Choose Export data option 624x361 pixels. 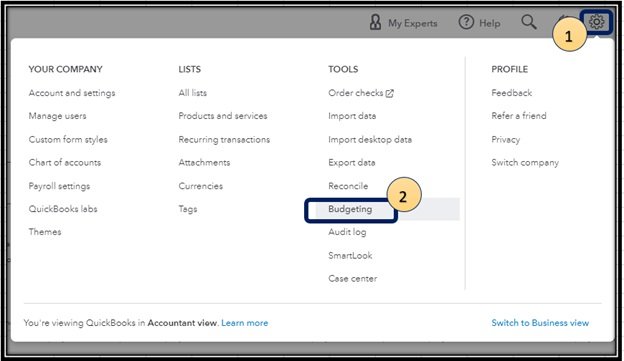pyautogui.click(x=352, y=162)
